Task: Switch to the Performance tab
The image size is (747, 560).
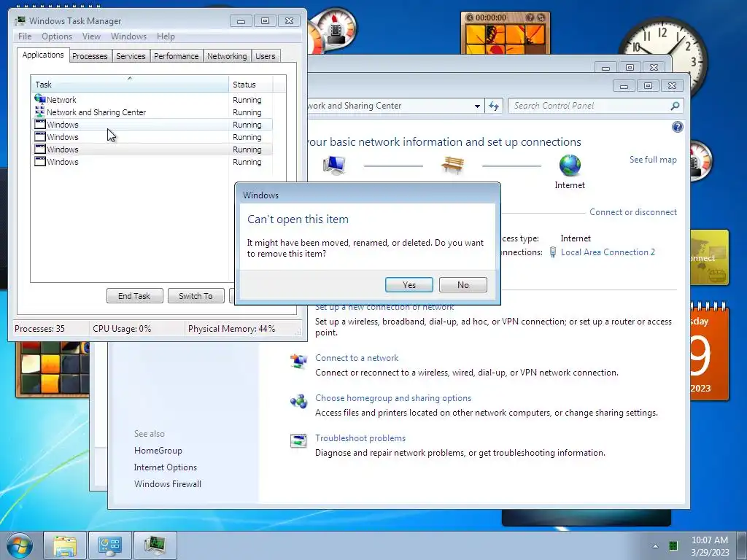Action: 176,56
